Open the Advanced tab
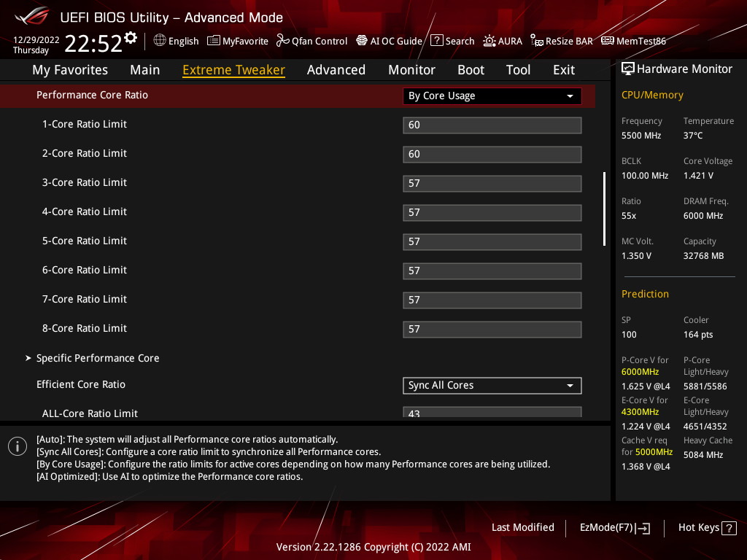 [336, 70]
